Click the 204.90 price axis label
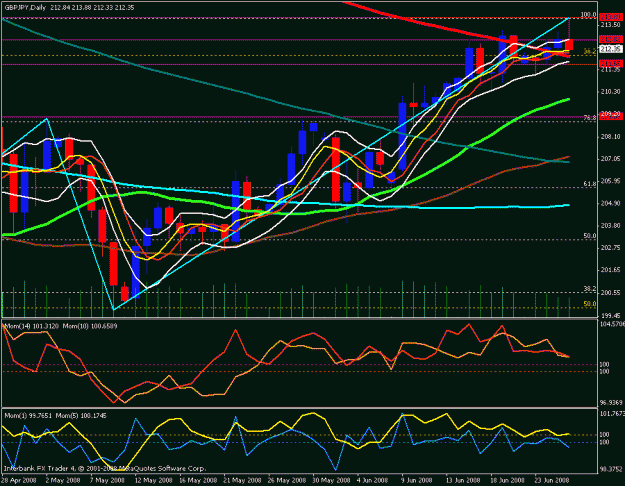The height and width of the screenshot is (486, 625). pyautogui.click(x=611, y=203)
